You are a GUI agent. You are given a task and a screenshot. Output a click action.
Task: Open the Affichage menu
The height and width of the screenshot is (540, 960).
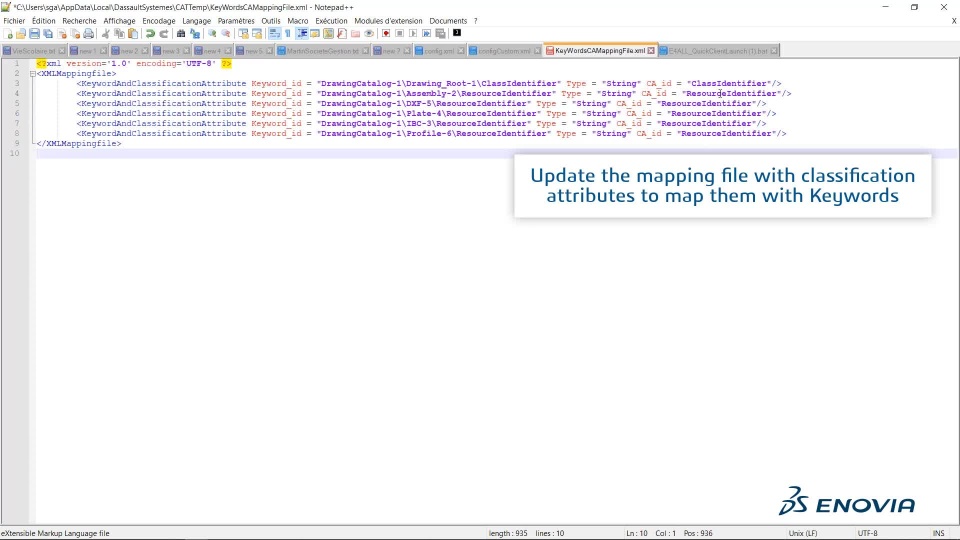(119, 21)
